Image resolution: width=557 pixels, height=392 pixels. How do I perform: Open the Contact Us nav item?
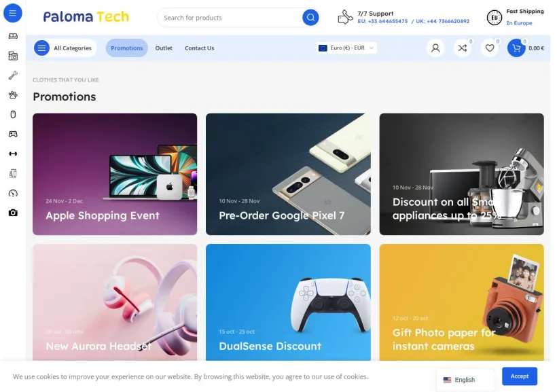click(199, 48)
